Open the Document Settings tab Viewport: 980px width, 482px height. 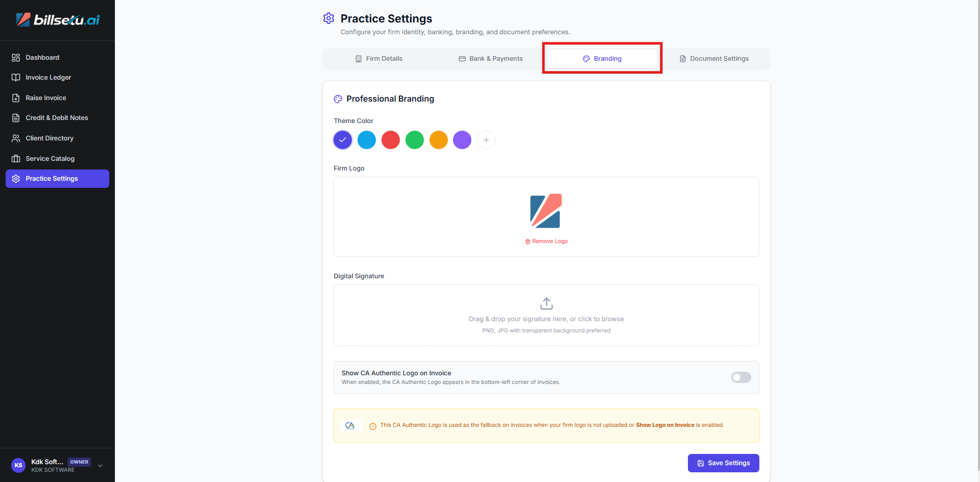tap(713, 59)
